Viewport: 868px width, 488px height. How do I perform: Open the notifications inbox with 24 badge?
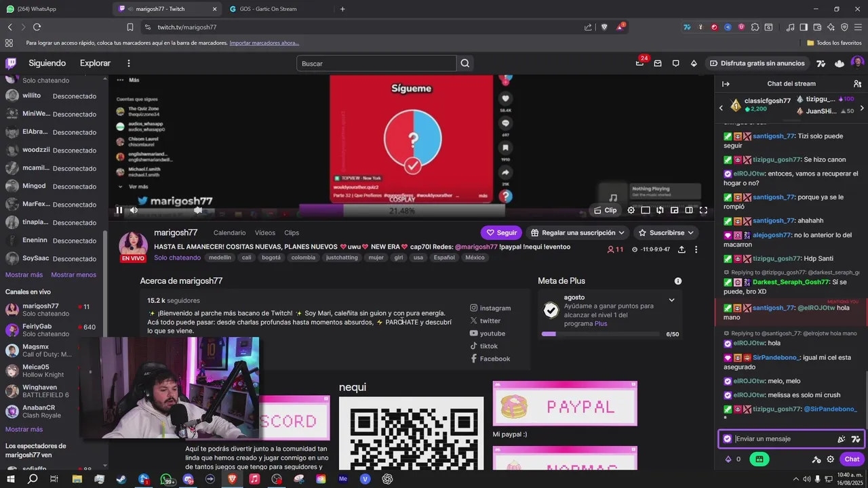[639, 63]
